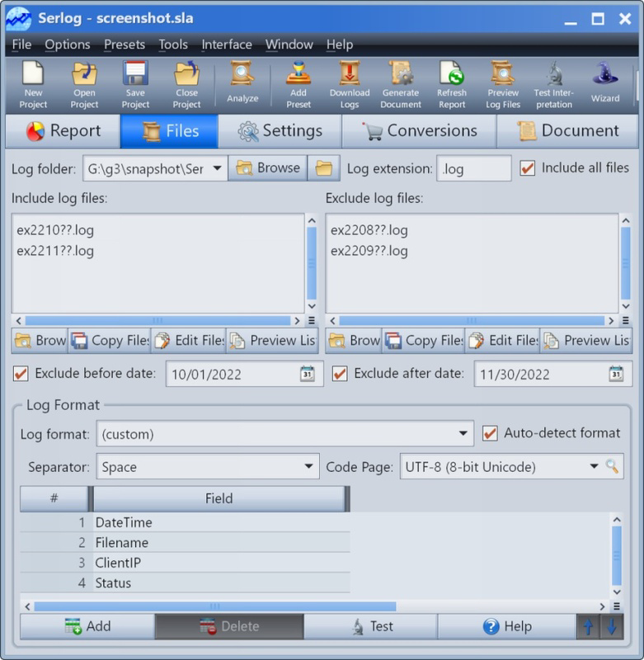
Task: Open the Code Page dropdown
Action: click(594, 466)
